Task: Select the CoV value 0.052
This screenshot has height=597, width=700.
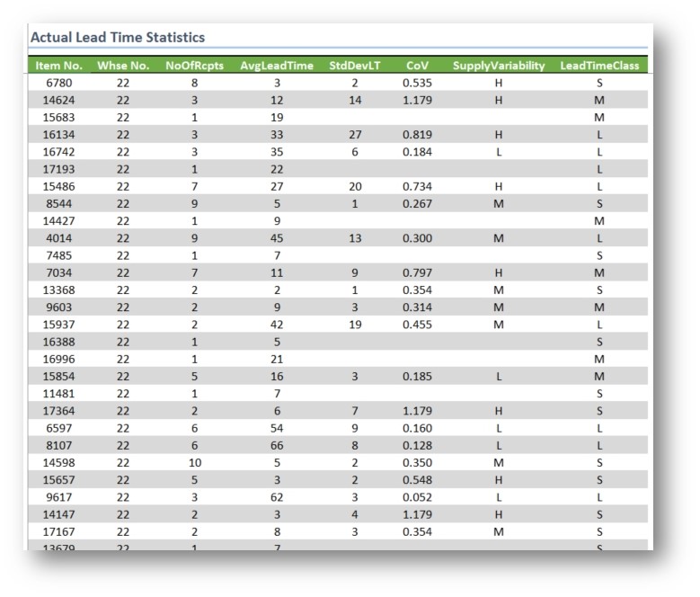Action: pyautogui.click(x=417, y=496)
